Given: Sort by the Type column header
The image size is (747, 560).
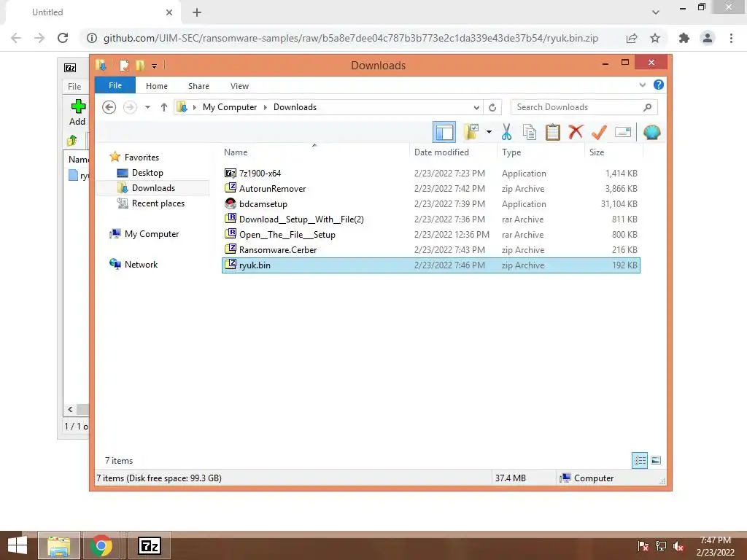Looking at the screenshot, I should point(541,152).
